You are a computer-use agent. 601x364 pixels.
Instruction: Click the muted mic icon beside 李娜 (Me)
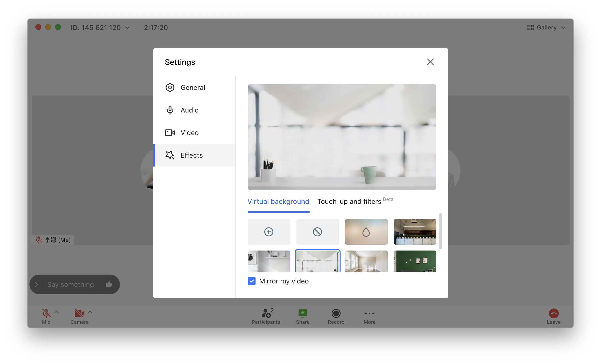39,240
